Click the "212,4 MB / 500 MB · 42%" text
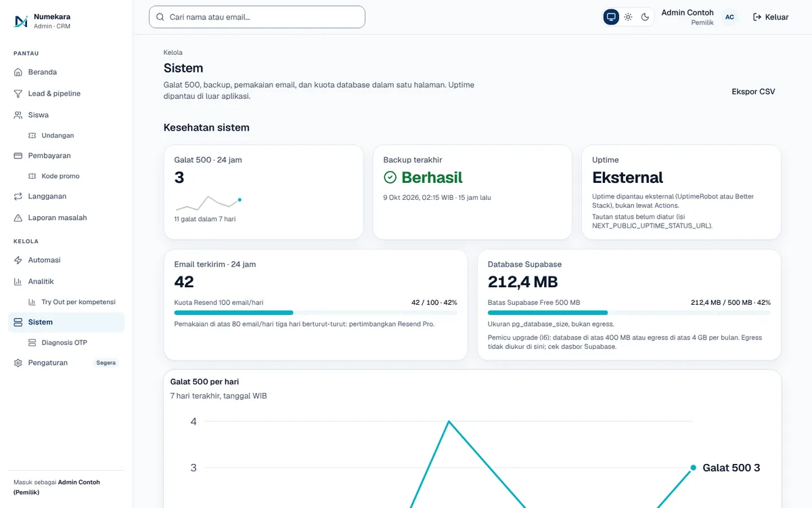Screen dimensions: 812x508 pyautogui.click(x=731, y=302)
